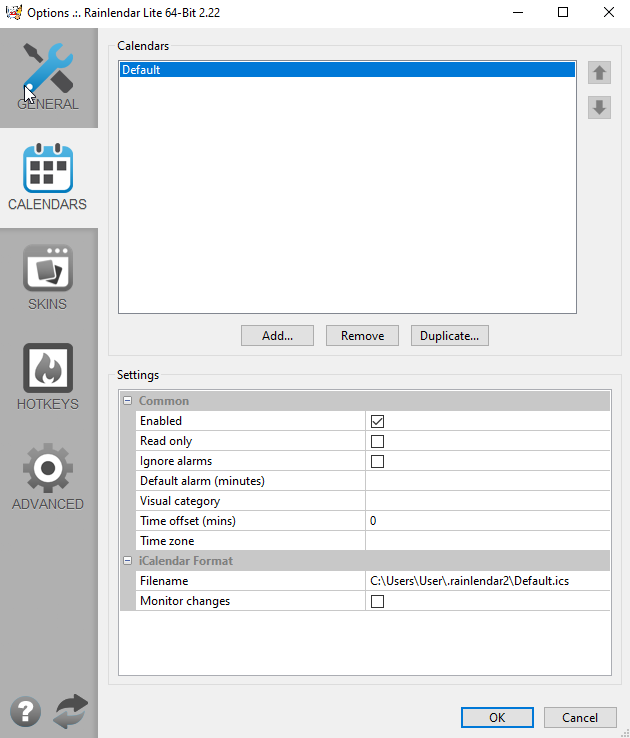Select the Calendars section icon

48,176
